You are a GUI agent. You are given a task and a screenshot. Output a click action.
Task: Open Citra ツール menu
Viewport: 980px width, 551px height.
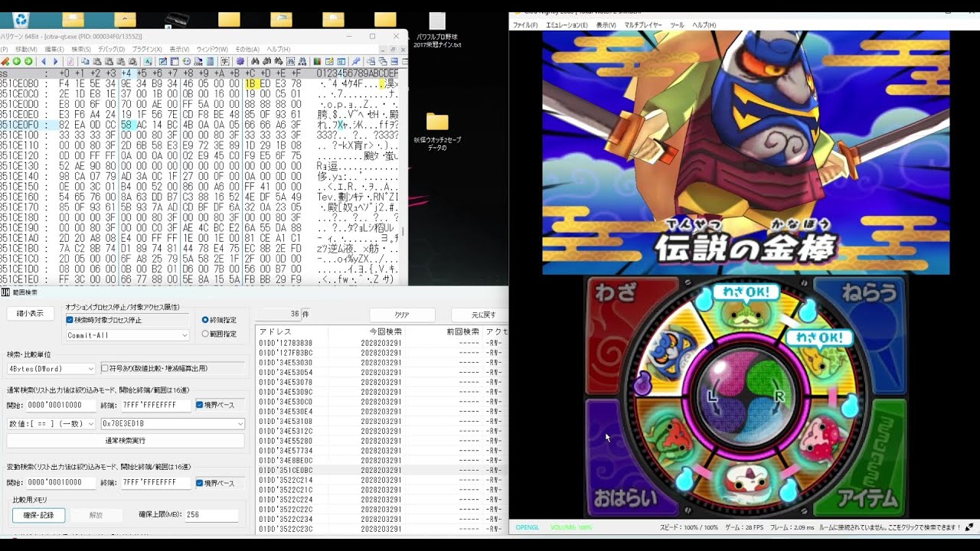(x=677, y=25)
